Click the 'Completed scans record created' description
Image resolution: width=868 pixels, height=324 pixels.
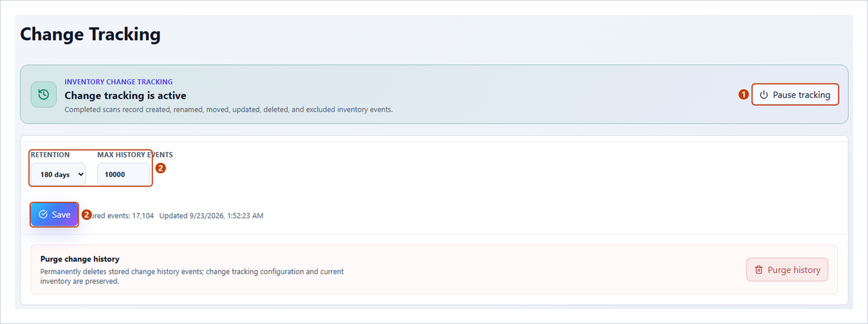click(228, 110)
